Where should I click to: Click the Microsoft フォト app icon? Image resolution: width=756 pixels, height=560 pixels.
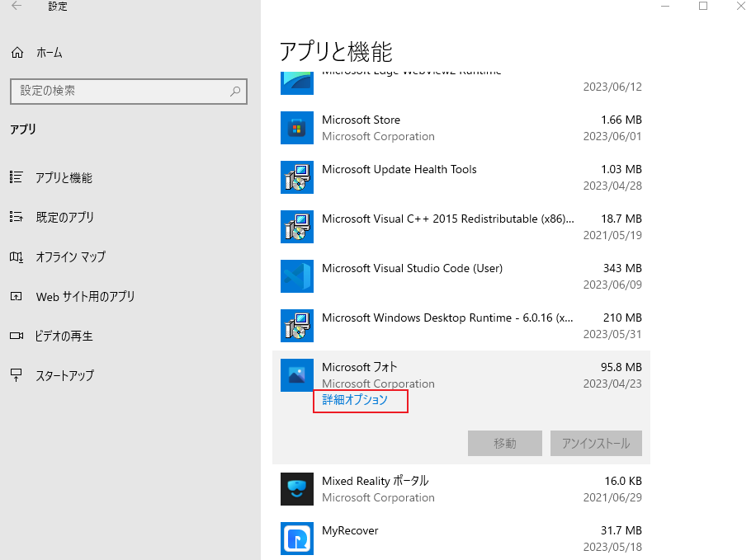[x=297, y=375]
